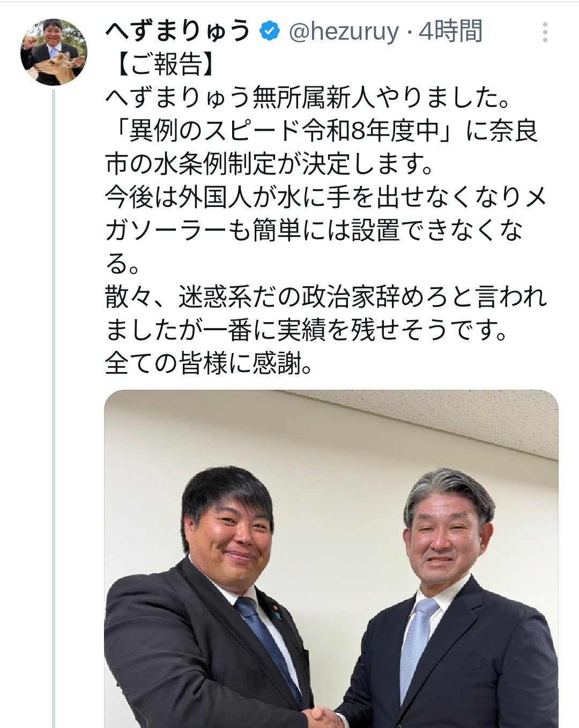Tap the text 市の水条例制定が決定します。
Screen dimensions: 579x728
[270, 164]
